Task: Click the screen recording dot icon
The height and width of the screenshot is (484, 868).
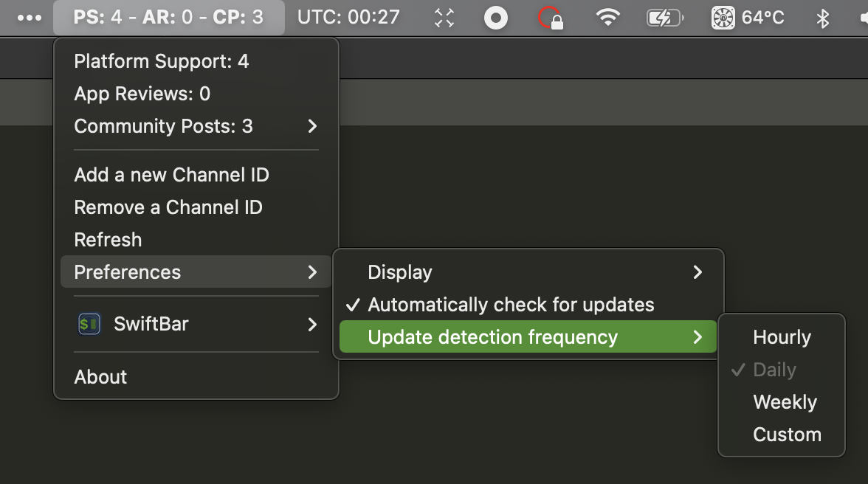Action: tap(496, 18)
